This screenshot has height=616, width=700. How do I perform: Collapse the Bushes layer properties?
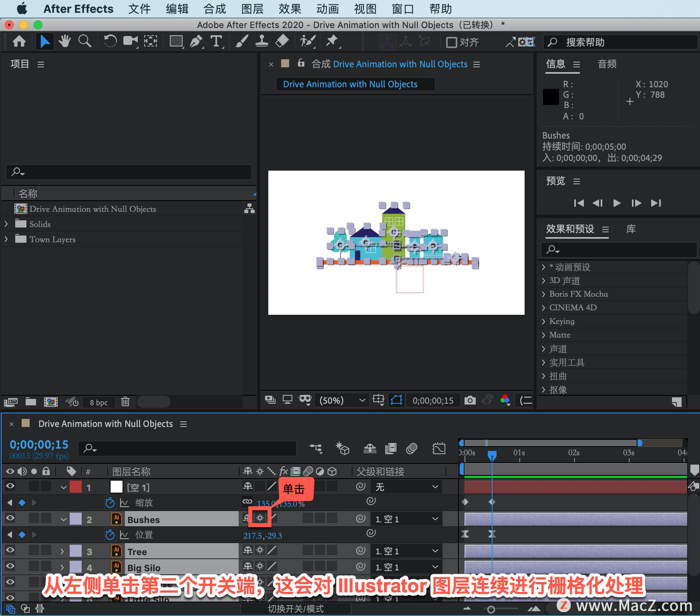coord(64,519)
